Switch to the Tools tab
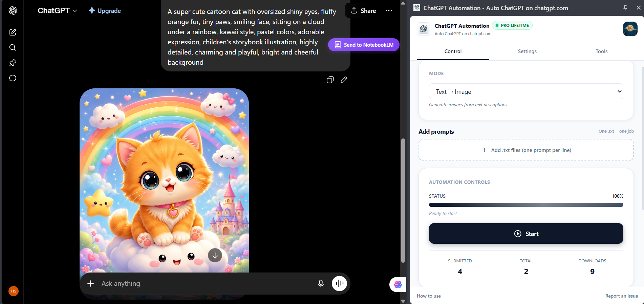Screen dimensions: 644x304 (601, 51)
